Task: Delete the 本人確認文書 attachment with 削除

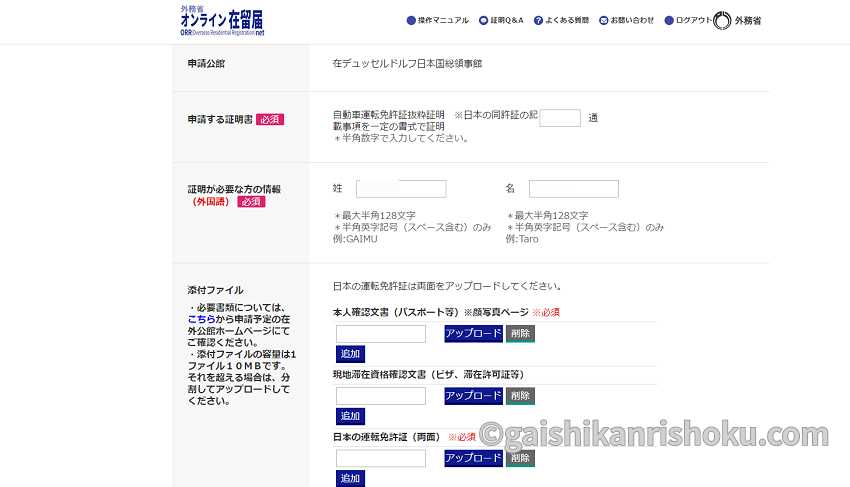Action: (x=520, y=334)
